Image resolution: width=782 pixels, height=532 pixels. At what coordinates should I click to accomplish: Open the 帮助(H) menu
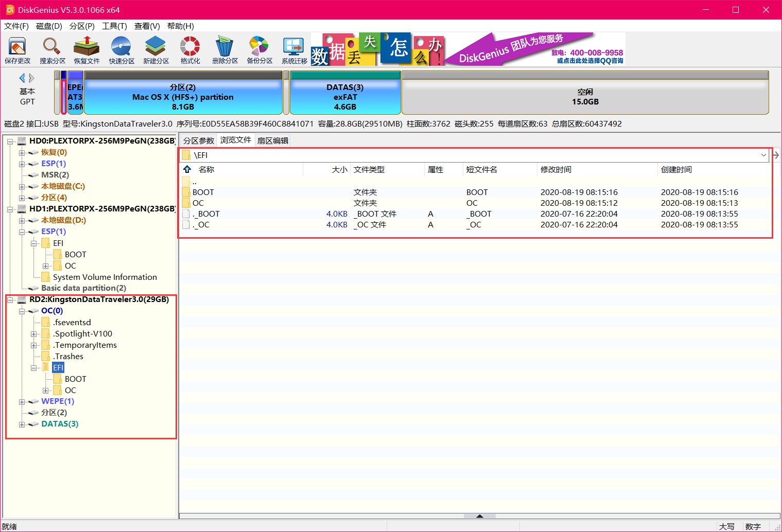coord(181,26)
